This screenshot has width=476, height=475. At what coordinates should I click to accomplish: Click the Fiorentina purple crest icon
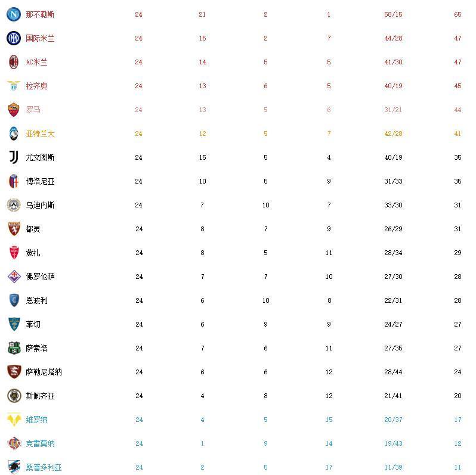click(14, 277)
